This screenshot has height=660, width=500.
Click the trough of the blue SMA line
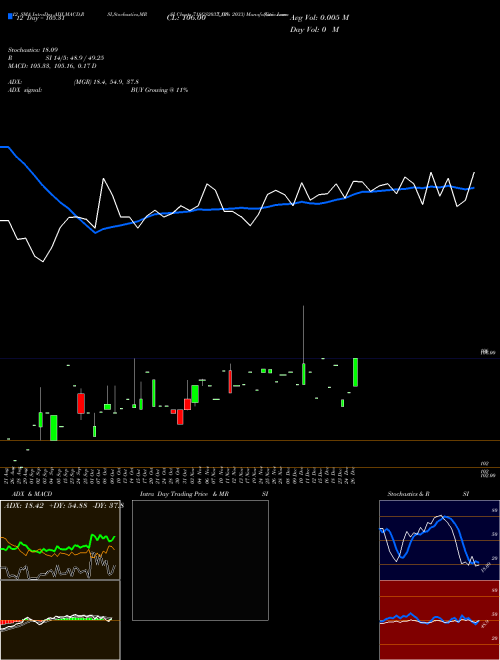pos(96,232)
